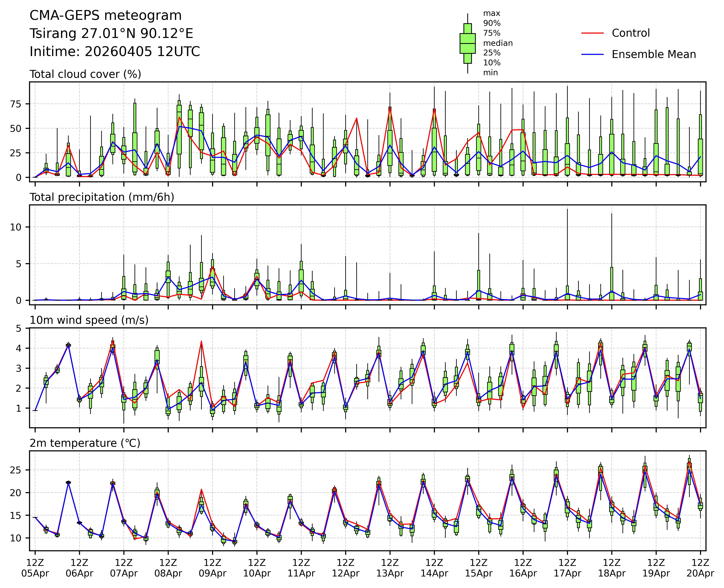Click the Initime 20260405 12UTC text
This screenshot has height=588, width=724.
point(115,52)
